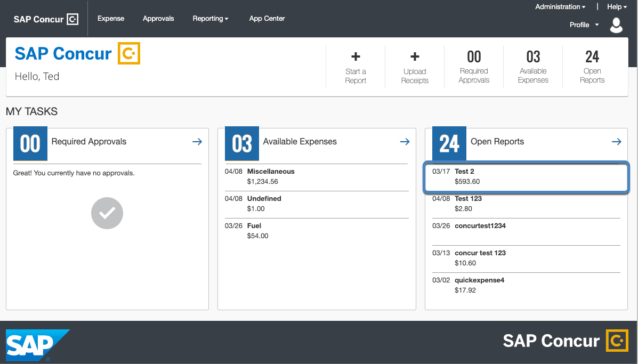Click the plus icon for Upload Receipts
The height and width of the screenshot is (364, 638).
pyautogui.click(x=415, y=56)
